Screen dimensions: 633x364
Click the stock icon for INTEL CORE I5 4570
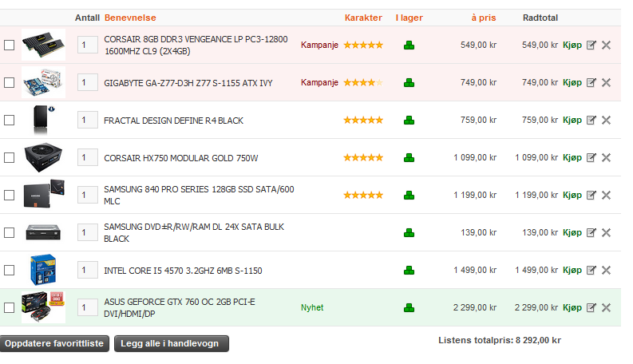click(x=409, y=271)
